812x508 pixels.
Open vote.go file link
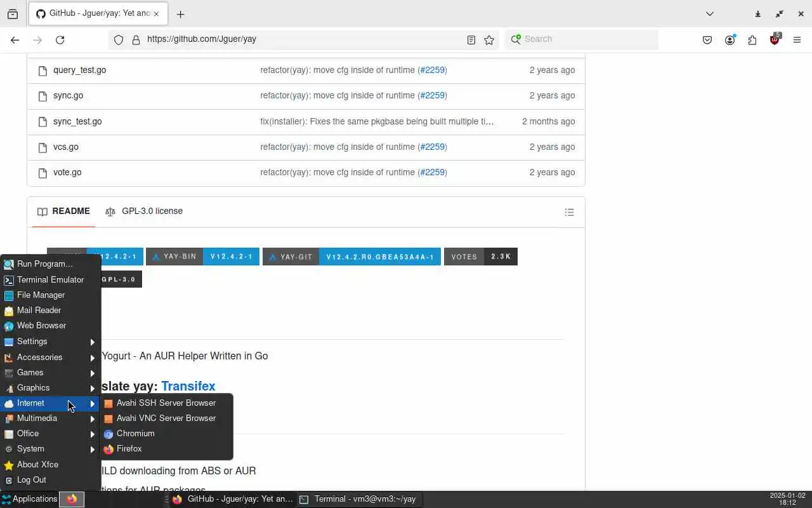[67, 173]
